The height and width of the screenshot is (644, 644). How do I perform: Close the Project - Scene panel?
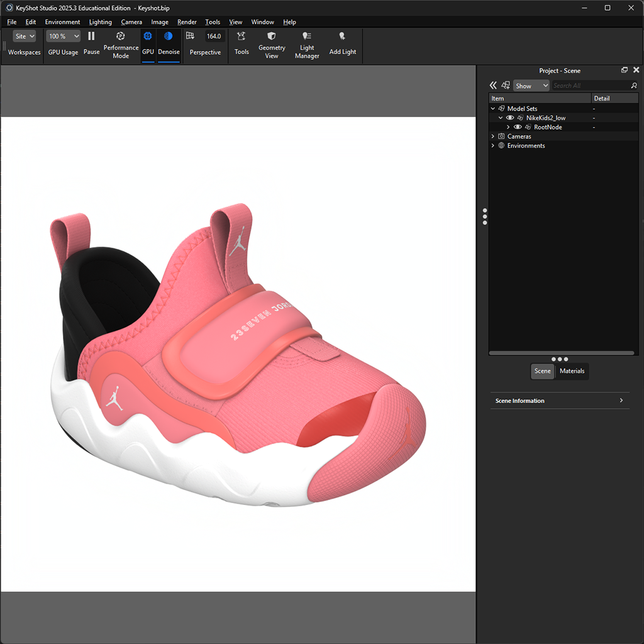(636, 70)
